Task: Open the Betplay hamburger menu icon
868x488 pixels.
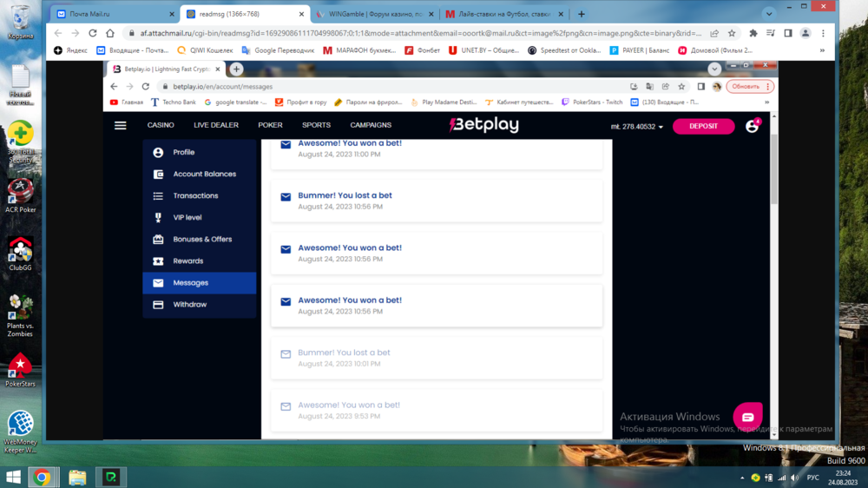Action: (121, 126)
